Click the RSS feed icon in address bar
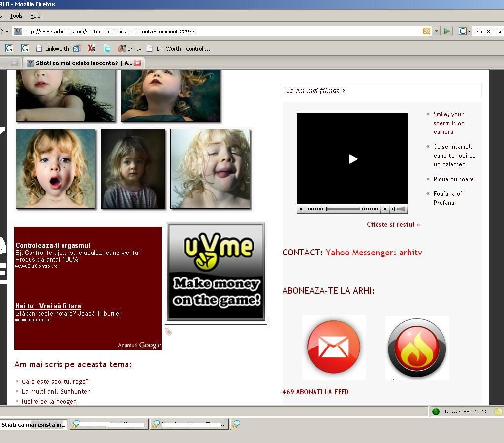The width and height of the screenshot is (504, 443). [427, 31]
